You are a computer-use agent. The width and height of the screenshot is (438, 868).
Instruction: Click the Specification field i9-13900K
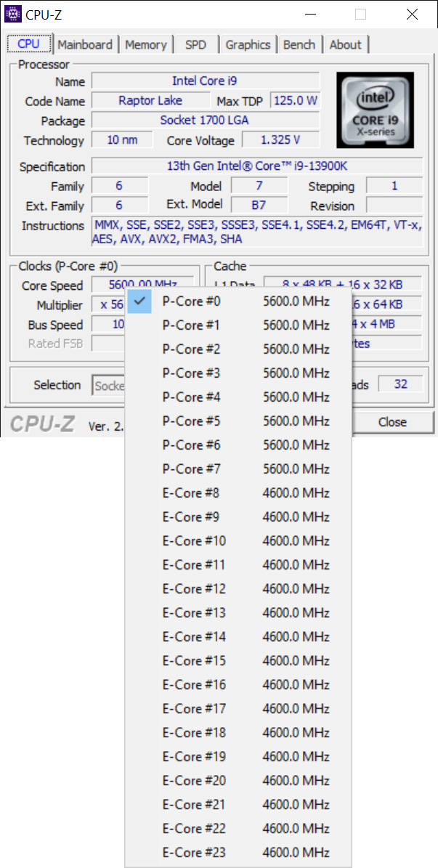257,166
